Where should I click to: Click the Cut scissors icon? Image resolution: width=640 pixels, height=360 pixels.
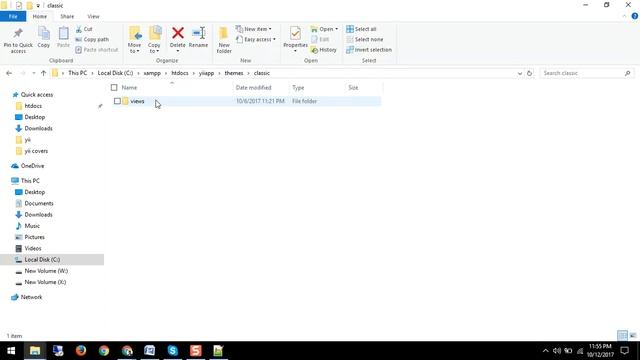79,29
